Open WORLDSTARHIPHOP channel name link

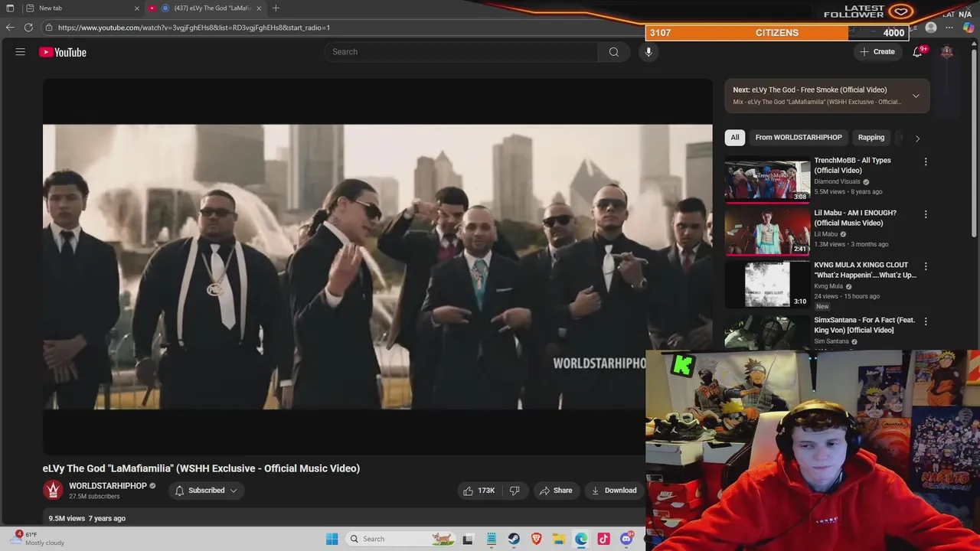pyautogui.click(x=108, y=486)
